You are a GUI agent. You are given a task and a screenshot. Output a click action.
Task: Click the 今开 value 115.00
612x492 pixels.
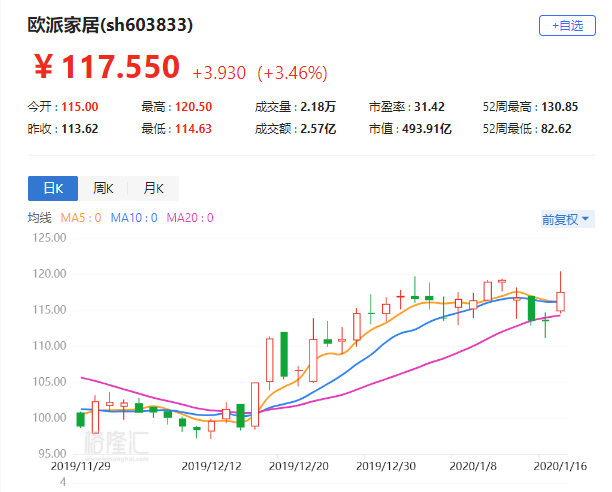(x=80, y=107)
